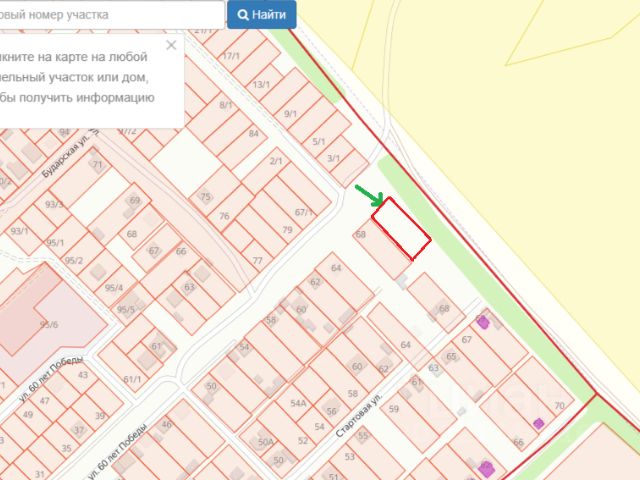The height and width of the screenshot is (480, 640).
Task: Select the red-outlined highlighted land plot
Action: tap(401, 228)
